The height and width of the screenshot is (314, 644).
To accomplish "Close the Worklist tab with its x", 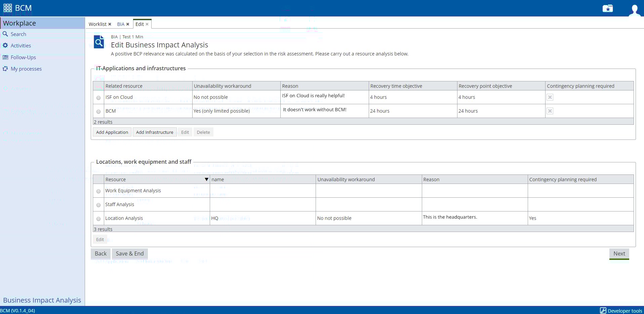I will tap(110, 24).
